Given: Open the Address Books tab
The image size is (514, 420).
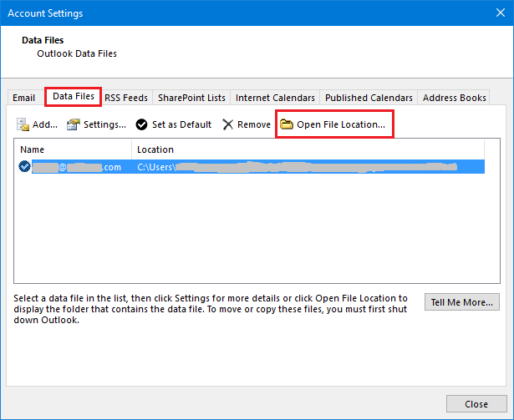Looking at the screenshot, I should 454,98.
